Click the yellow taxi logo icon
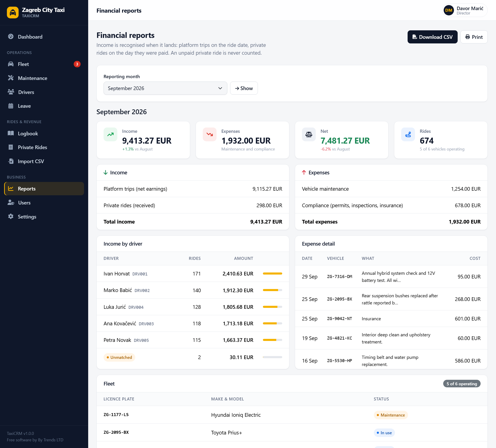This screenshot has height=448, width=496. (13, 12)
